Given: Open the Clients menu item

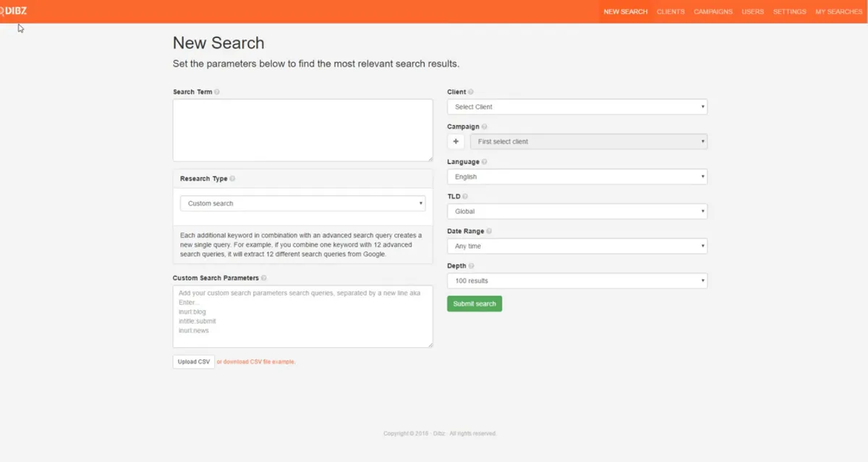Looking at the screenshot, I should tap(670, 12).
